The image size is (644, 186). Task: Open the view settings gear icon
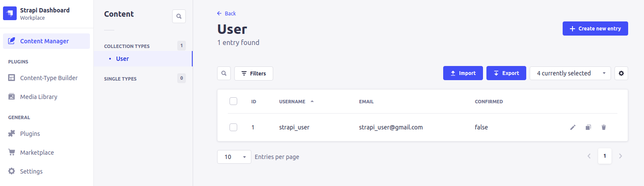621,73
